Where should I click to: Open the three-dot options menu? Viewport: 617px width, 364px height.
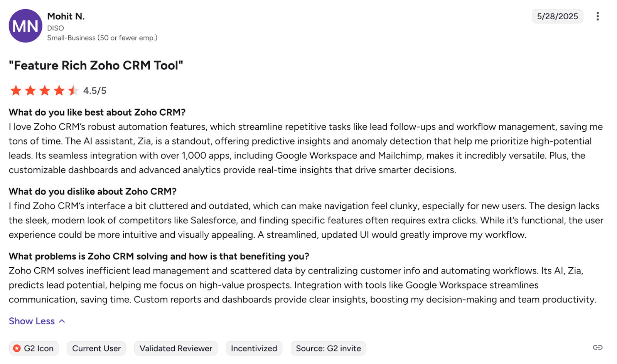pos(598,16)
